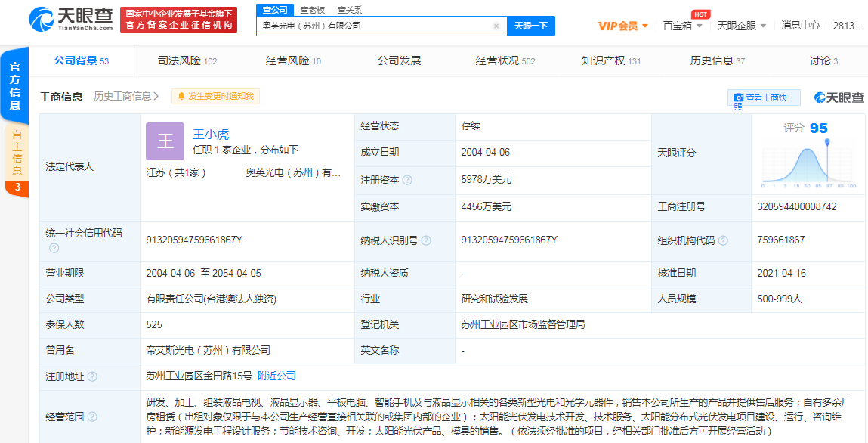
Task: Click 附近公司 link
Action: point(276,376)
